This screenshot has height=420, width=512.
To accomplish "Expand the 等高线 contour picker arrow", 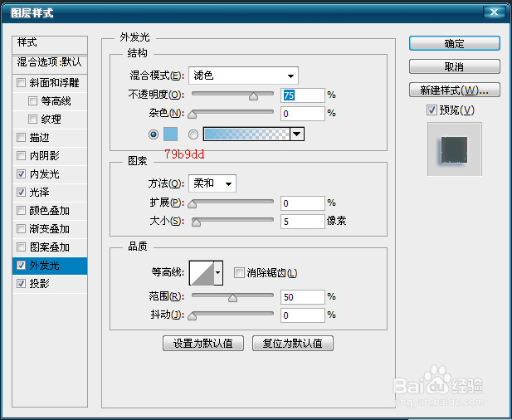I will [218, 273].
